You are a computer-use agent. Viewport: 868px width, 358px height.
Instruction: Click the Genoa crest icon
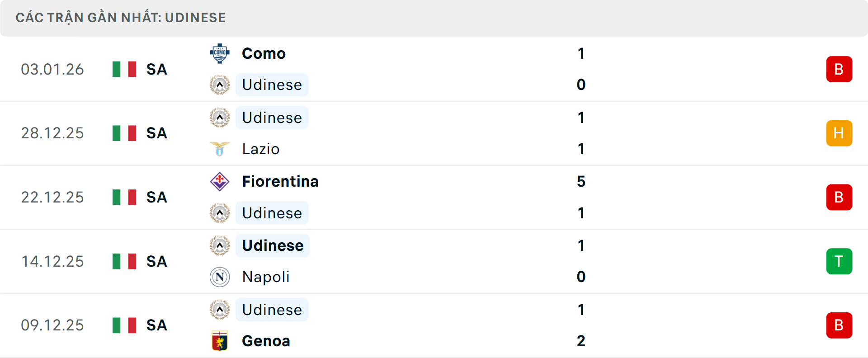point(220,341)
